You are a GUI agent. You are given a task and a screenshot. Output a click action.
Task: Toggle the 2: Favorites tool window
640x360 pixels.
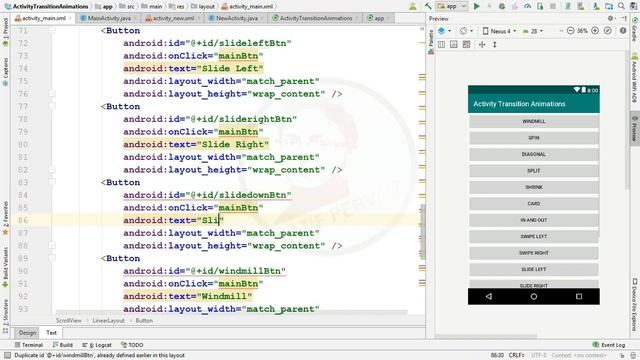pyautogui.click(x=5, y=218)
